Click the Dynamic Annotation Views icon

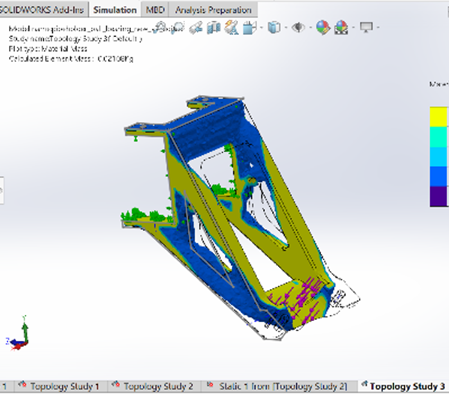231,27
